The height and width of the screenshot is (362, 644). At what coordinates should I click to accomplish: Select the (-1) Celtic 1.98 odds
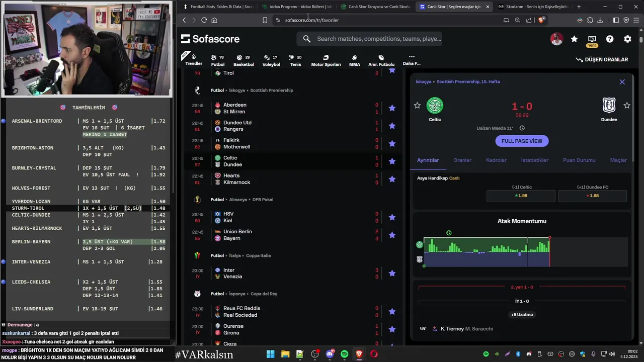pyautogui.click(x=521, y=196)
